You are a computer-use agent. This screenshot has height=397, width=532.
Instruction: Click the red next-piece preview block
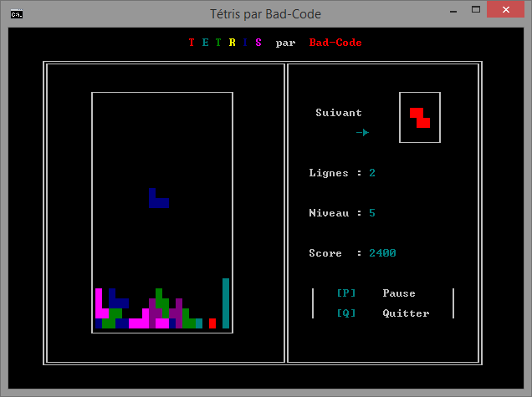point(420,118)
